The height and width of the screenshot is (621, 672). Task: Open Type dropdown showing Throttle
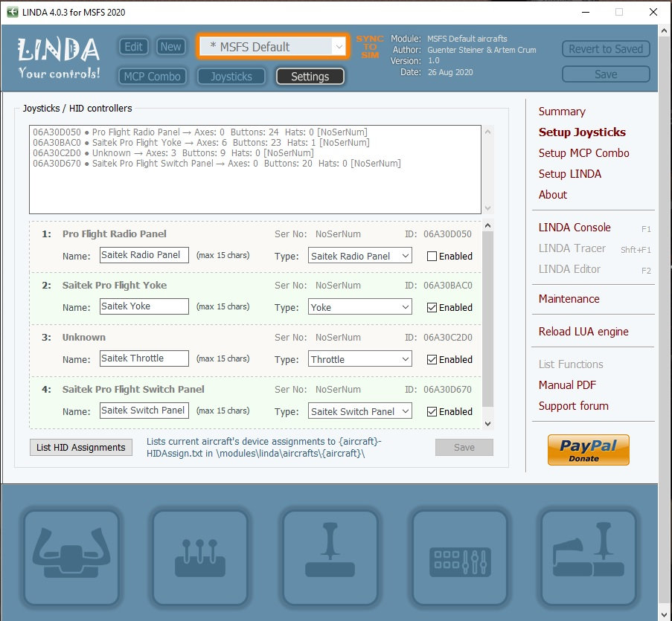click(x=360, y=359)
